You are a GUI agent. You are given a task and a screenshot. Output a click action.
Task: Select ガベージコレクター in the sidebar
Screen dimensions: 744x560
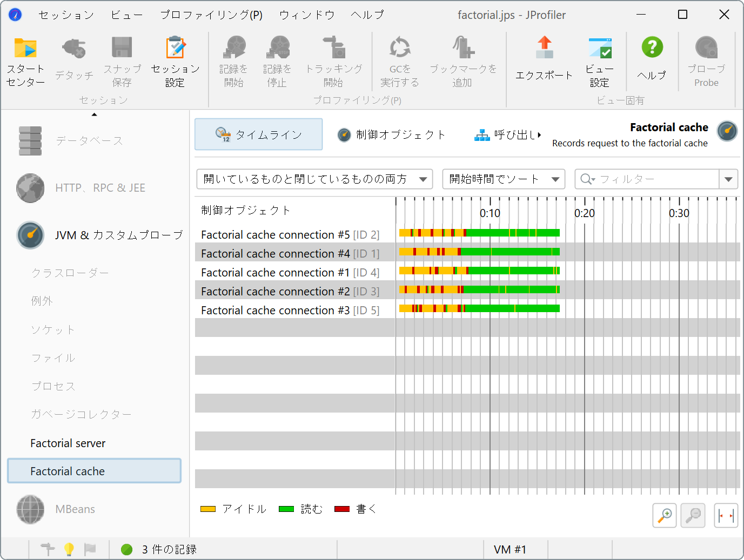[x=81, y=415]
